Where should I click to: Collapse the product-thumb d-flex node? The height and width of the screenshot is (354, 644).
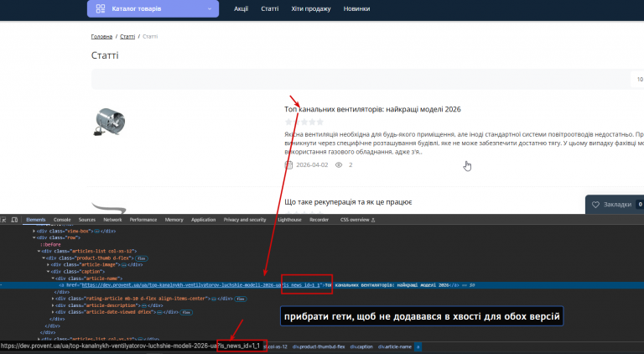44,258
